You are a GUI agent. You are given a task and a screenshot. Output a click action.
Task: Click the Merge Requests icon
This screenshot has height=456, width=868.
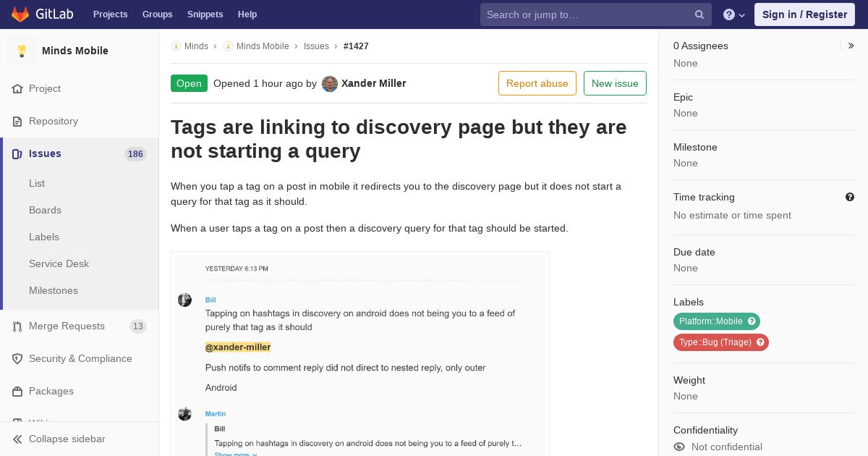point(17,326)
